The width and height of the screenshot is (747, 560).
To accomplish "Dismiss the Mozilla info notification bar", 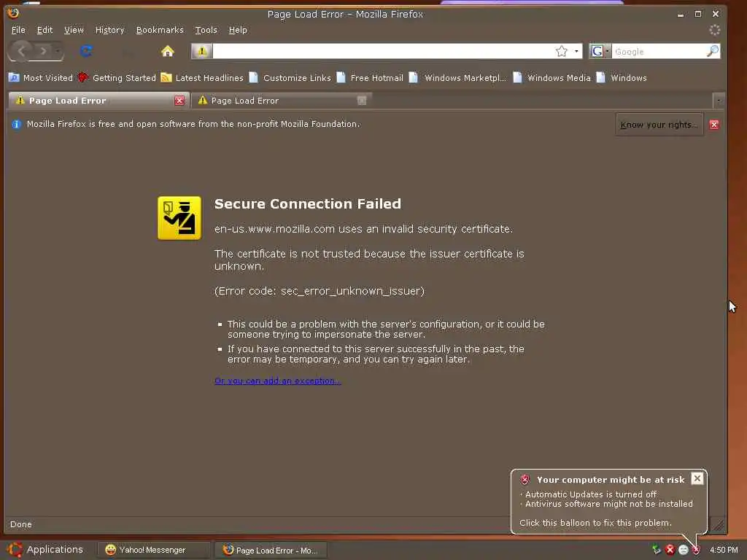I will 713,125.
